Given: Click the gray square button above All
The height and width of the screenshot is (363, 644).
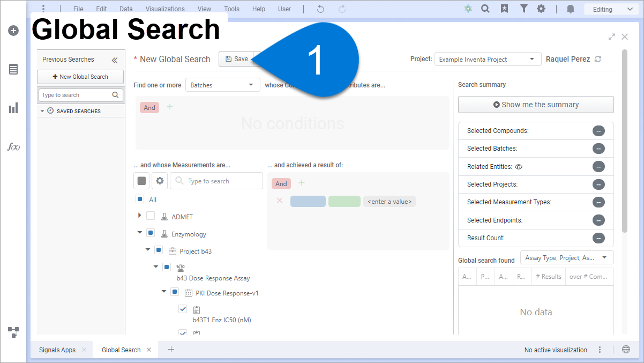Looking at the screenshot, I should coord(141,181).
